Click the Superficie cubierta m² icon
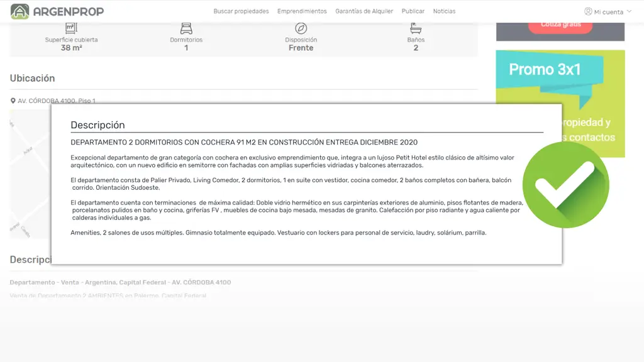 coord(71,28)
